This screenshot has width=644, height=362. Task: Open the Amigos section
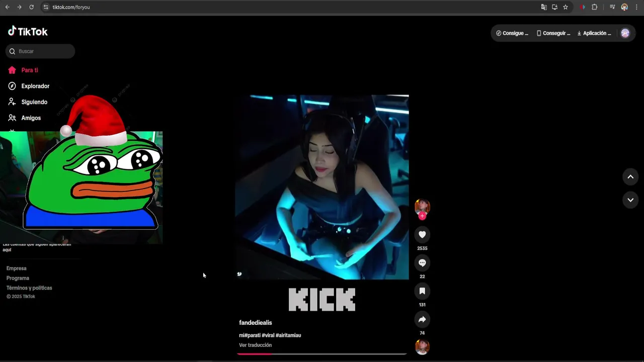(x=31, y=118)
